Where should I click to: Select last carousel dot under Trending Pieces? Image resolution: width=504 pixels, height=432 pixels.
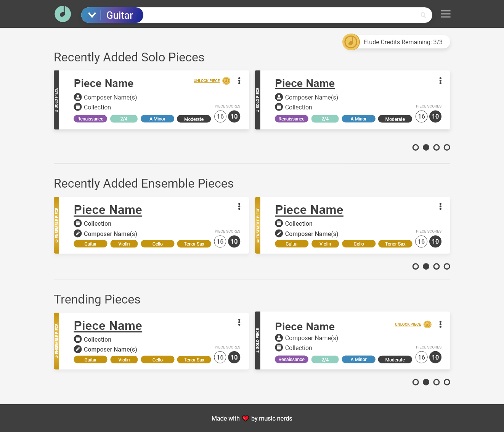[x=447, y=382]
